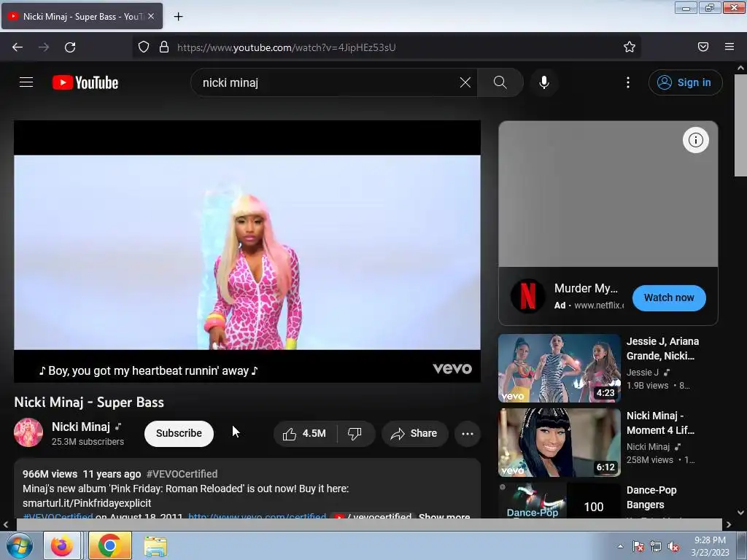Subscribe to the Nicki Minaj channel

(179, 433)
